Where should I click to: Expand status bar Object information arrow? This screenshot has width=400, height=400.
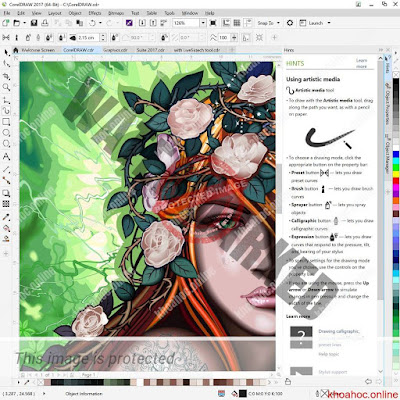point(44,394)
